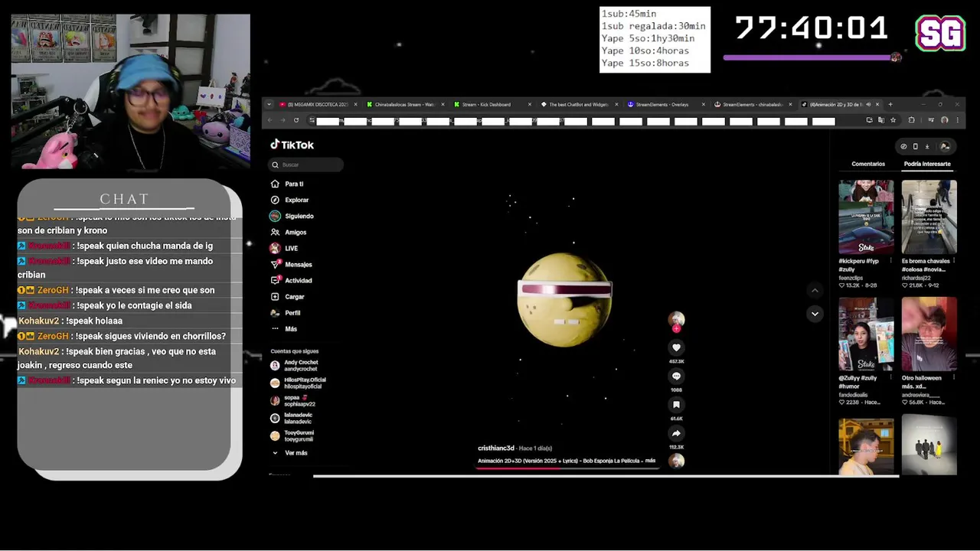Open browser three-dot menu

coord(957,120)
